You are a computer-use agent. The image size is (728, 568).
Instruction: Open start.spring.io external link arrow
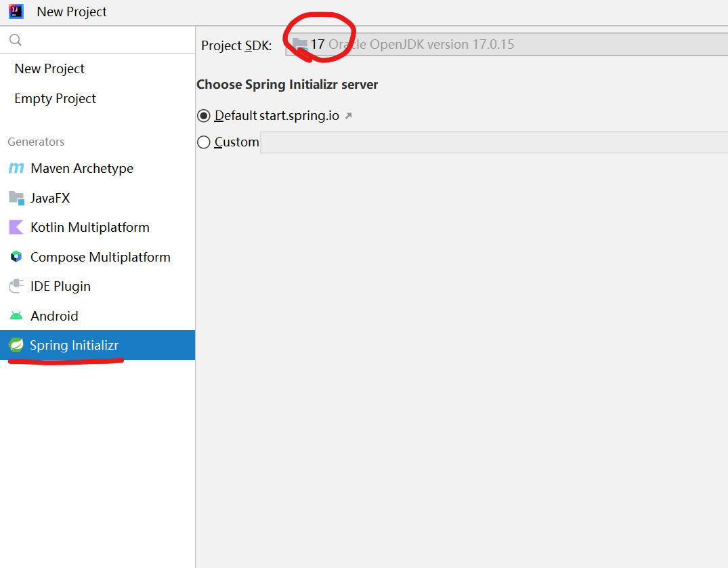pos(349,116)
